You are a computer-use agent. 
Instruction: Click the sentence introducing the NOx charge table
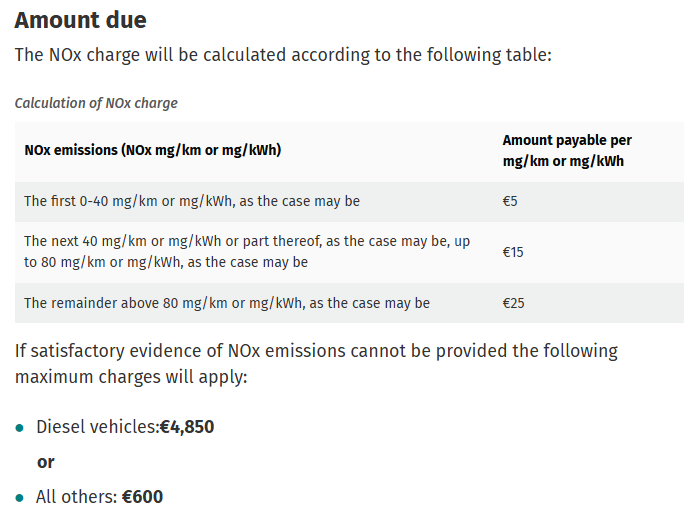point(283,55)
